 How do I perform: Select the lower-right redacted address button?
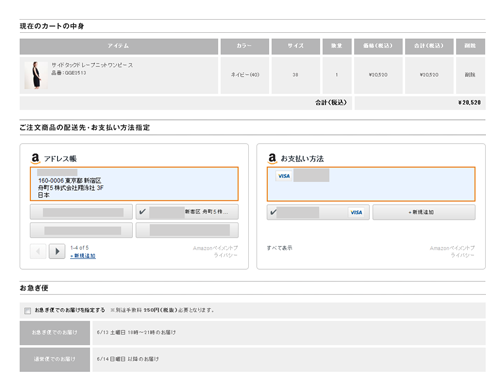click(x=187, y=230)
